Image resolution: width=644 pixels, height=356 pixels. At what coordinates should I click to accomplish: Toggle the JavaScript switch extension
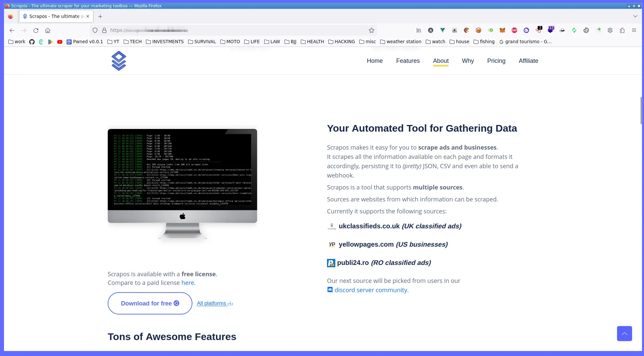(x=490, y=30)
